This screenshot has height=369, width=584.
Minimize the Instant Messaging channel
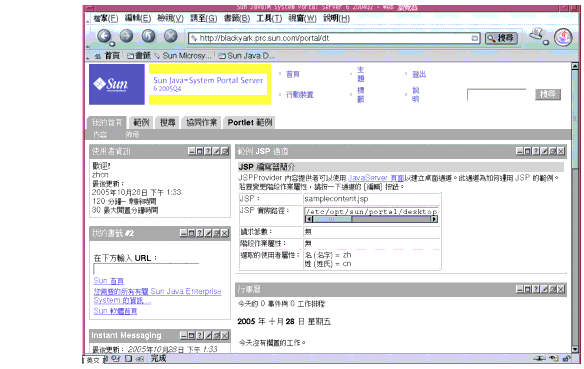click(x=183, y=335)
